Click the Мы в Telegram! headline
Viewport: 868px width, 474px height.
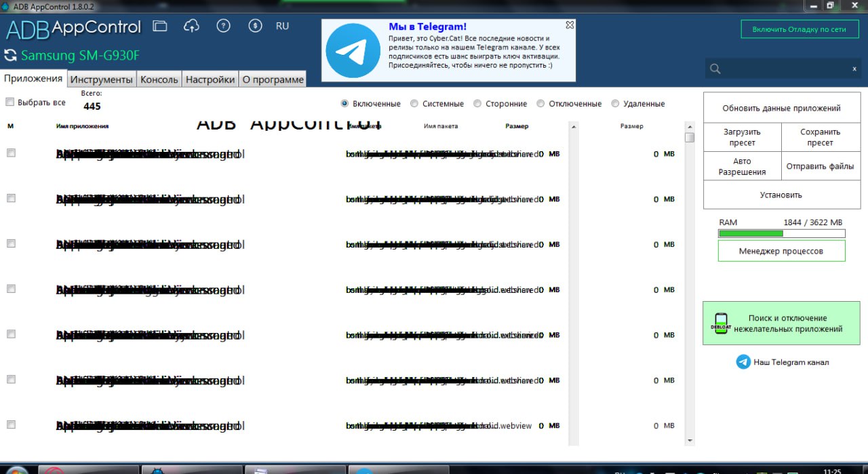427,26
